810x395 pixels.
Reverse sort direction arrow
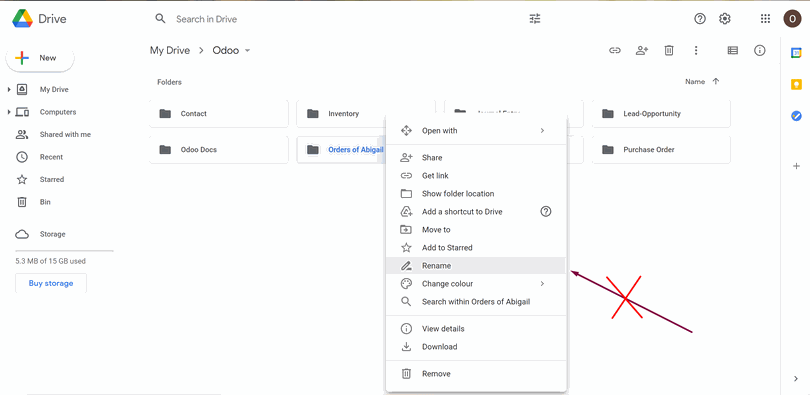(x=715, y=82)
